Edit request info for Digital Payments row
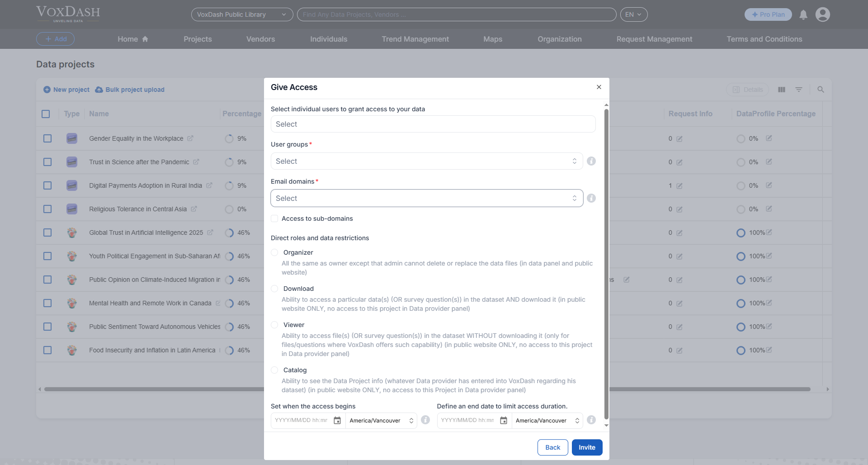This screenshot has width=868, height=465. [x=679, y=186]
